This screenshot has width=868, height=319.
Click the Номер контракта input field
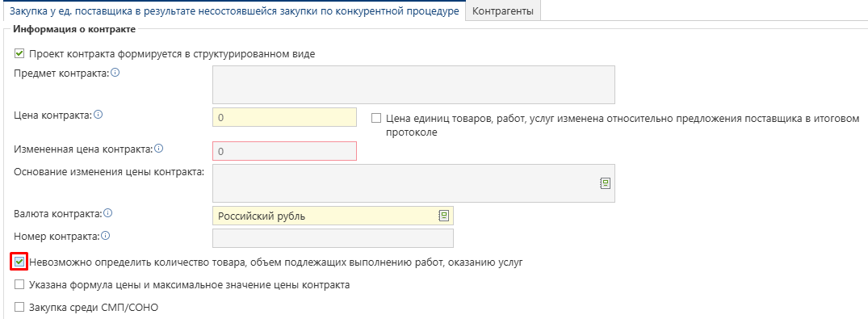pyautogui.click(x=333, y=238)
